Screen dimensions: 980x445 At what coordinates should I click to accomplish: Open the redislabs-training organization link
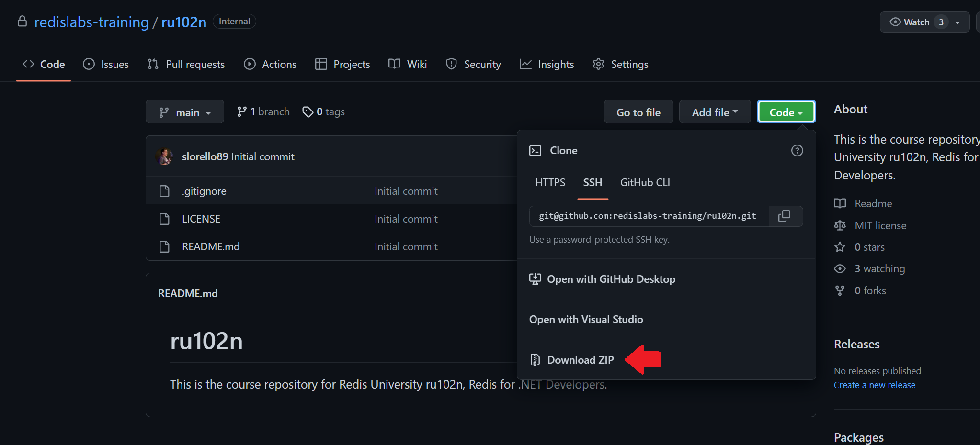click(91, 22)
